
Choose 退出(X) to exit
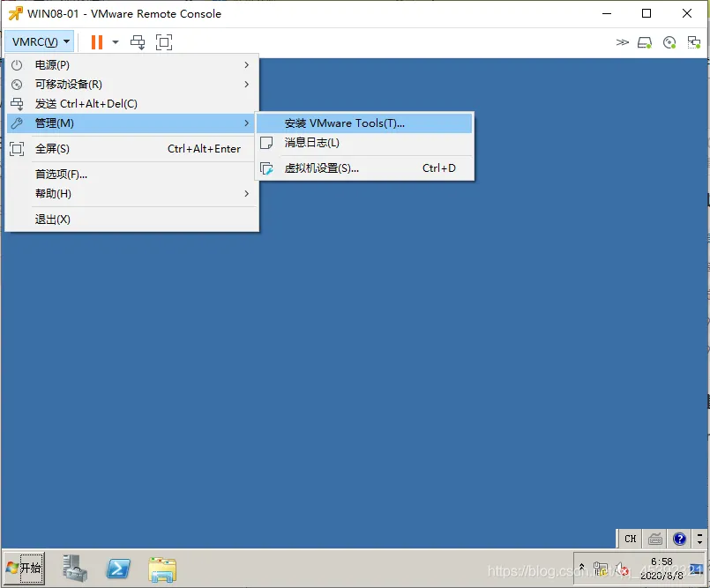click(131, 220)
